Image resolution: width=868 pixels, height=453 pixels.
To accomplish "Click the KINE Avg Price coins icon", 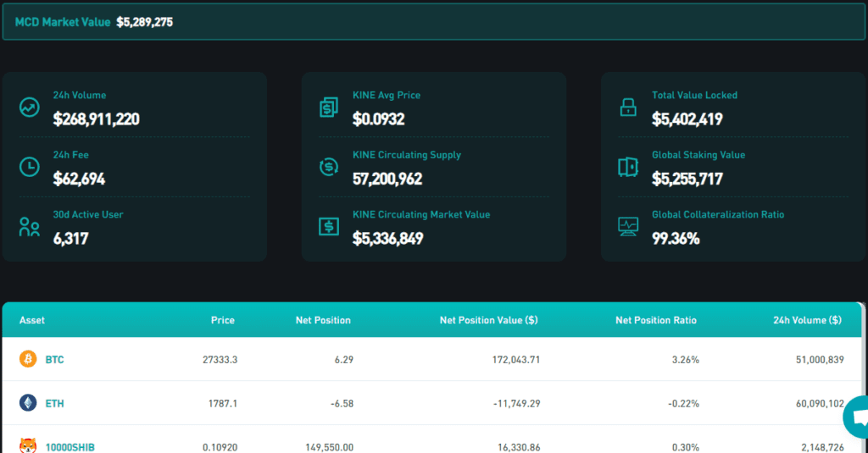I will click(329, 108).
